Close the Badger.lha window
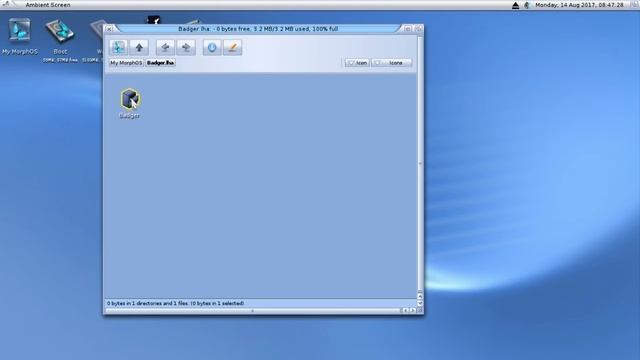The image size is (640, 360). tap(109, 29)
